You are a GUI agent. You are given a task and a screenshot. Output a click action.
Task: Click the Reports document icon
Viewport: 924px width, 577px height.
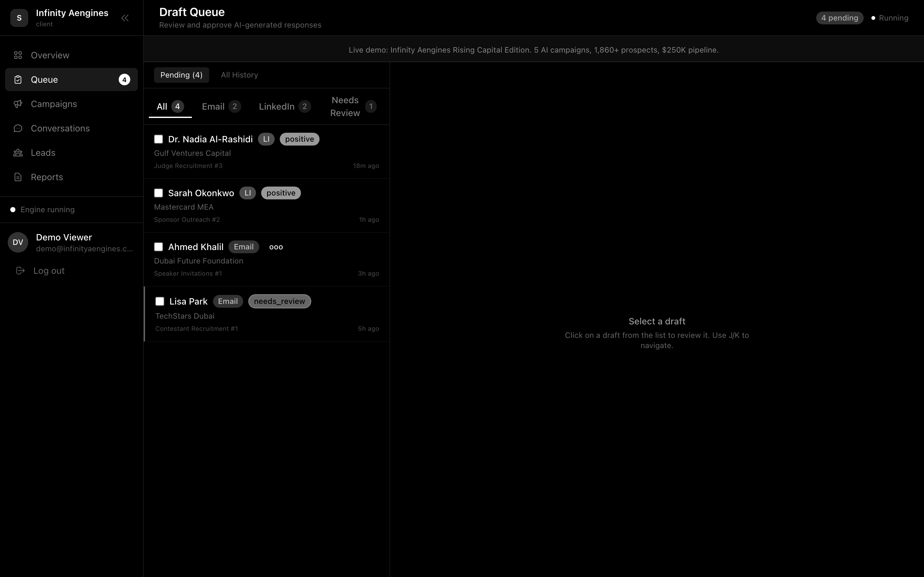[18, 177]
